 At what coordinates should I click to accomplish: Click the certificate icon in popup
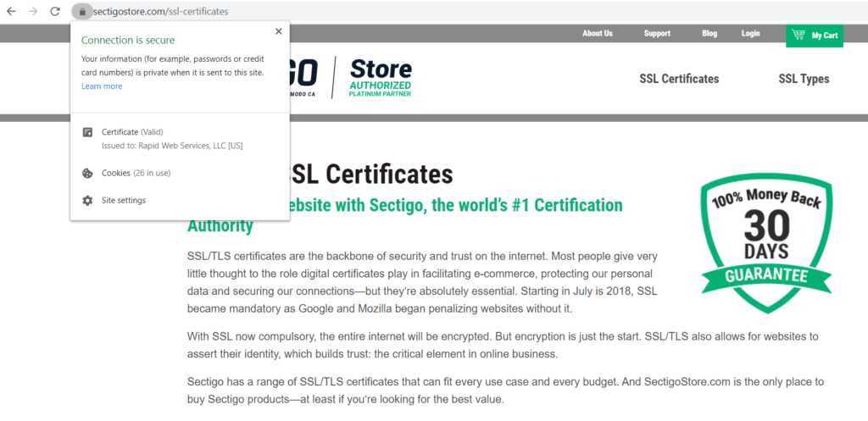(x=87, y=132)
